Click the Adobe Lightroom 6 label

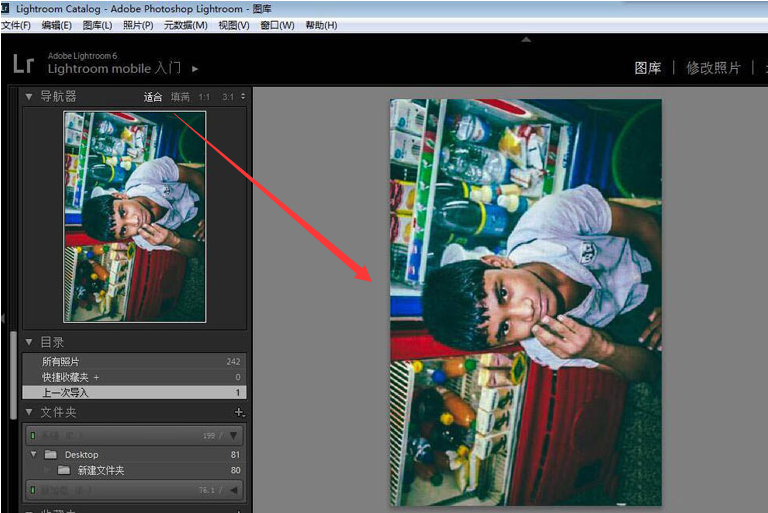click(x=82, y=56)
